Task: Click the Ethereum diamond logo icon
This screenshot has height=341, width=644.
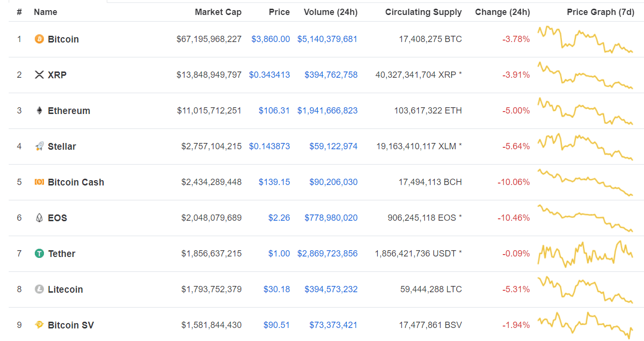Action: (x=39, y=111)
